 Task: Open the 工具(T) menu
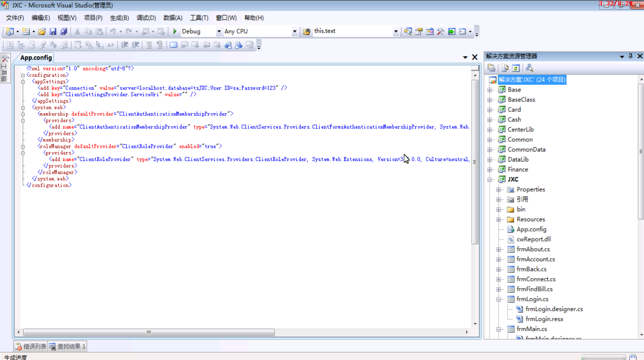pos(199,18)
